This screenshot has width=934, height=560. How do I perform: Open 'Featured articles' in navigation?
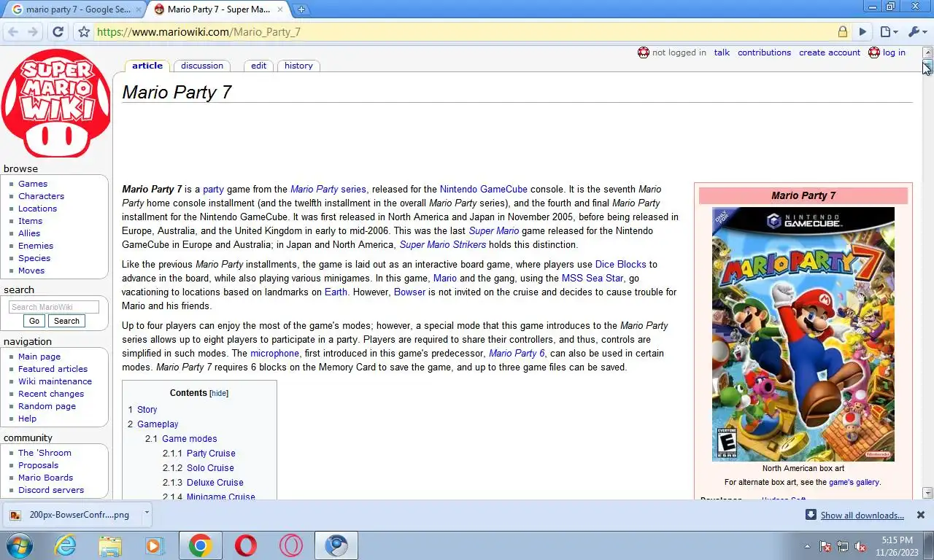(x=53, y=369)
